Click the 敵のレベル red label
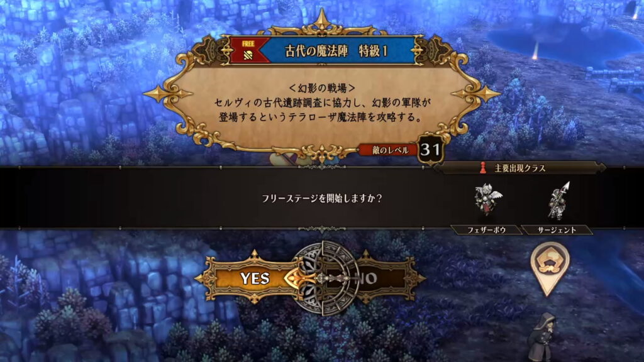 pyautogui.click(x=389, y=150)
